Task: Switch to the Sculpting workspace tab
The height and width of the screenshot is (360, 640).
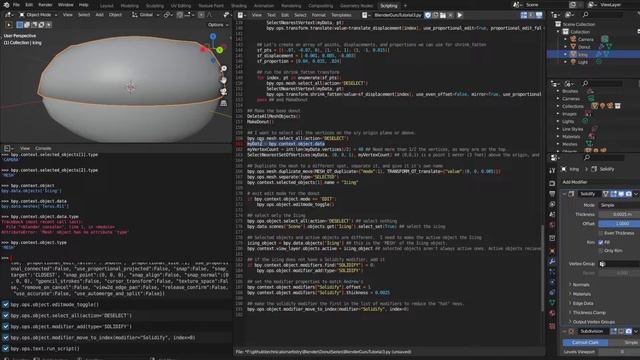Action: click(x=155, y=6)
